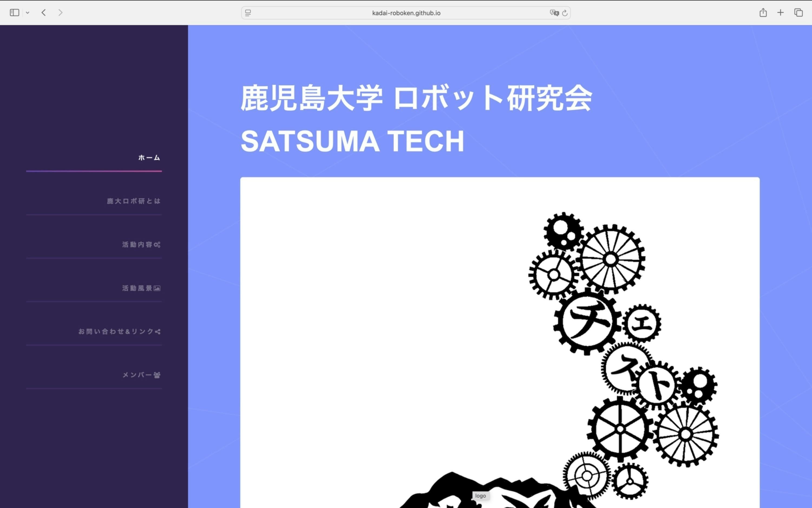Click the page reader icon in address bar
Viewport: 812px width, 508px height.
[248, 13]
